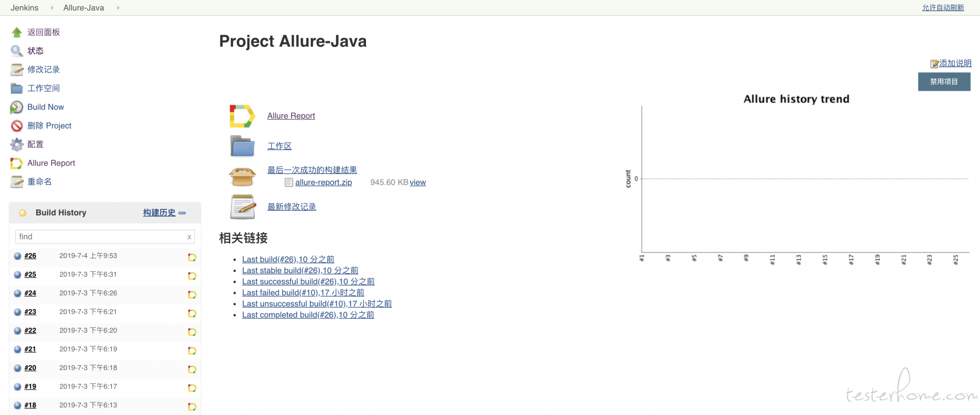The image size is (980, 415).
Task: Click the notepad icon beside 重命名
Action: pos(17,182)
